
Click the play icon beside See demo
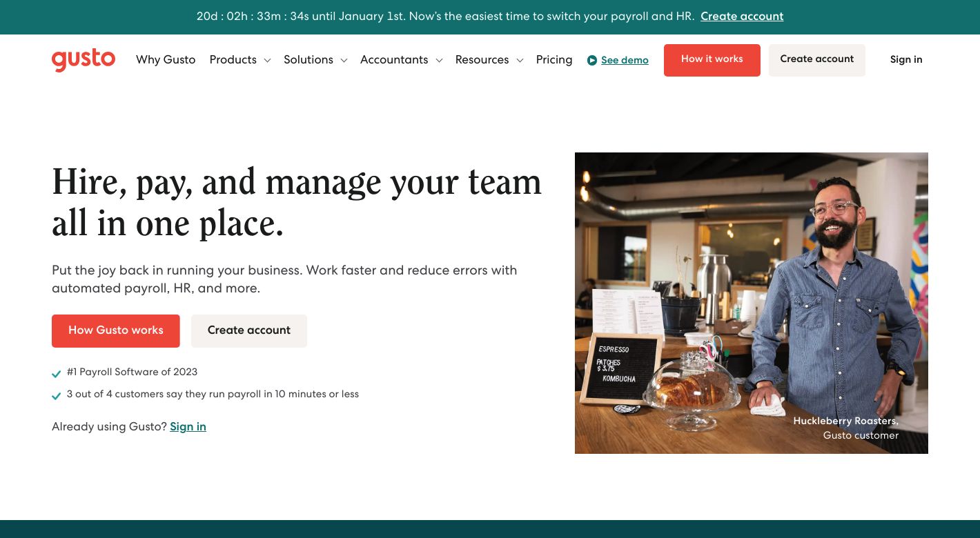(x=592, y=61)
